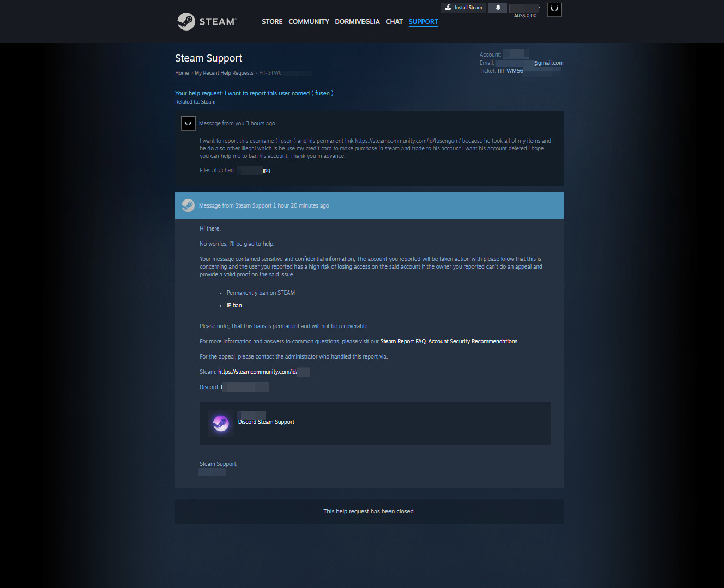Image resolution: width=724 pixels, height=588 pixels.
Task: Click the 'Please note' permanent ban sentence
Action: click(x=284, y=326)
